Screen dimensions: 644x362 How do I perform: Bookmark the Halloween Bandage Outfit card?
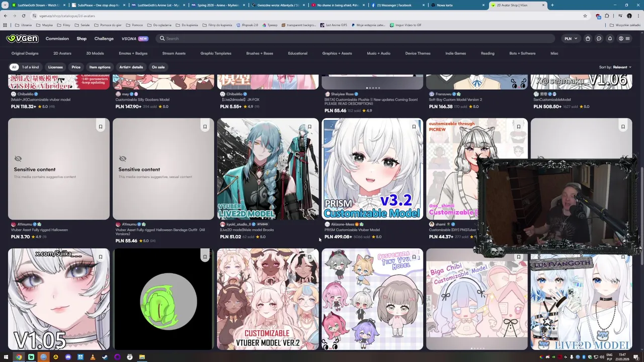tap(205, 127)
